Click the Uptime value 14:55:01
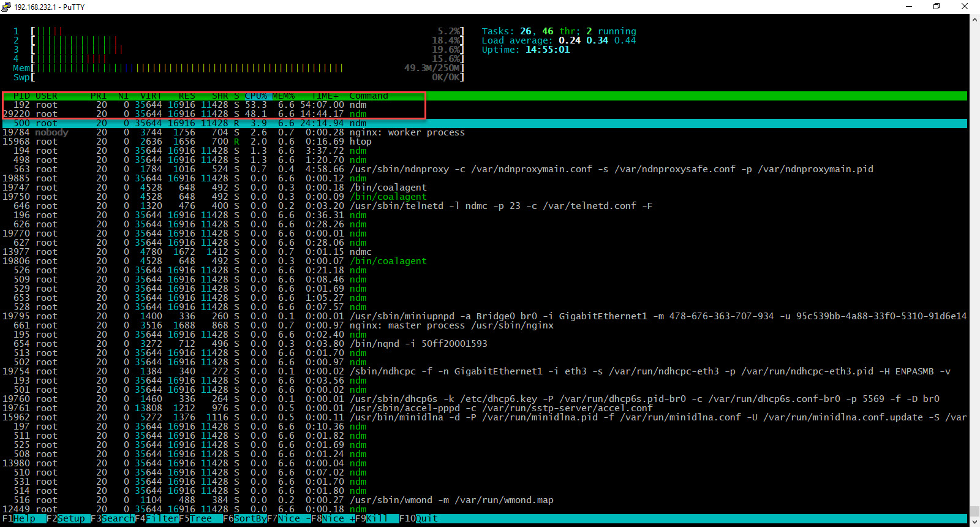Image resolution: width=980 pixels, height=527 pixels. (548, 50)
